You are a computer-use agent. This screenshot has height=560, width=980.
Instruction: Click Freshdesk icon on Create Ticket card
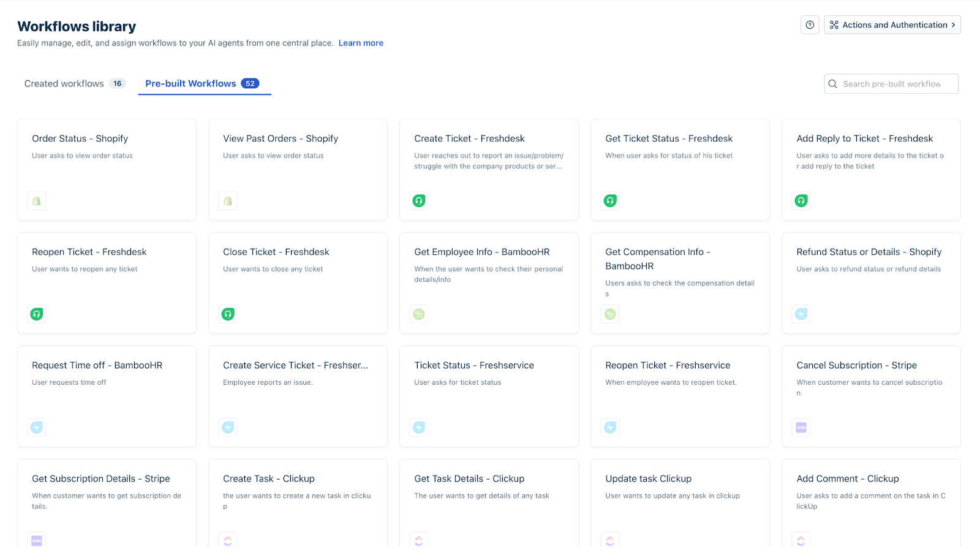click(x=419, y=200)
